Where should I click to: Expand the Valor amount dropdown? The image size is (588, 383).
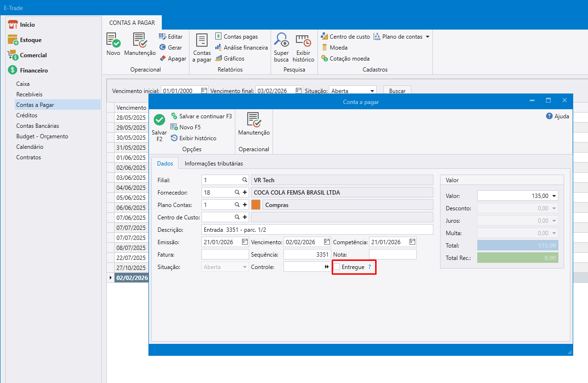tap(554, 196)
